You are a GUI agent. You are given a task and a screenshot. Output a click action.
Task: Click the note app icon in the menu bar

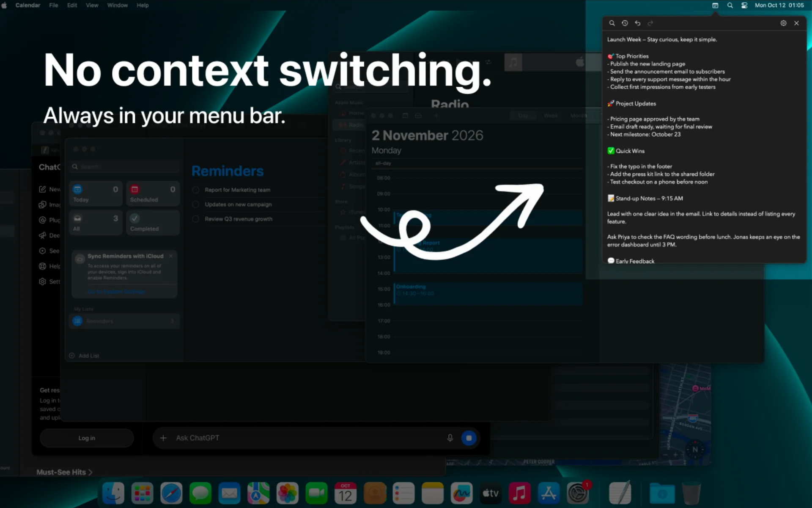pos(715,6)
